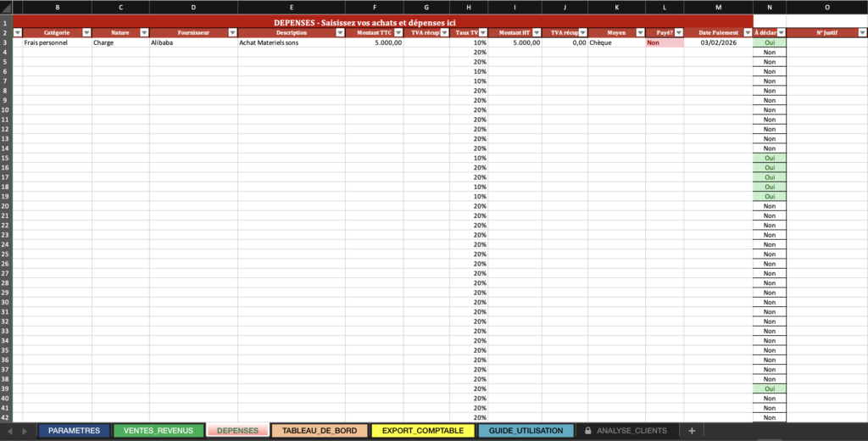Go to the previous sheet with left arrow
This screenshot has width=868, height=441.
pos(12,431)
